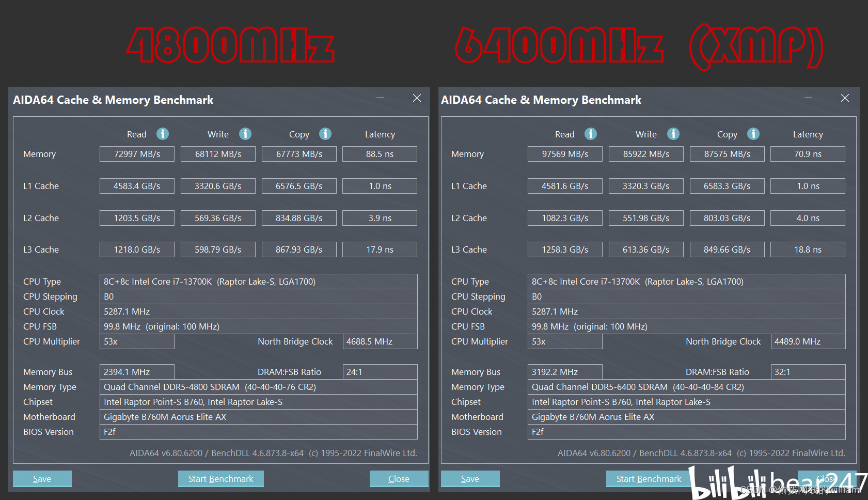
Task: Select memory copy value 87575 MB/s
Action: [x=727, y=154]
